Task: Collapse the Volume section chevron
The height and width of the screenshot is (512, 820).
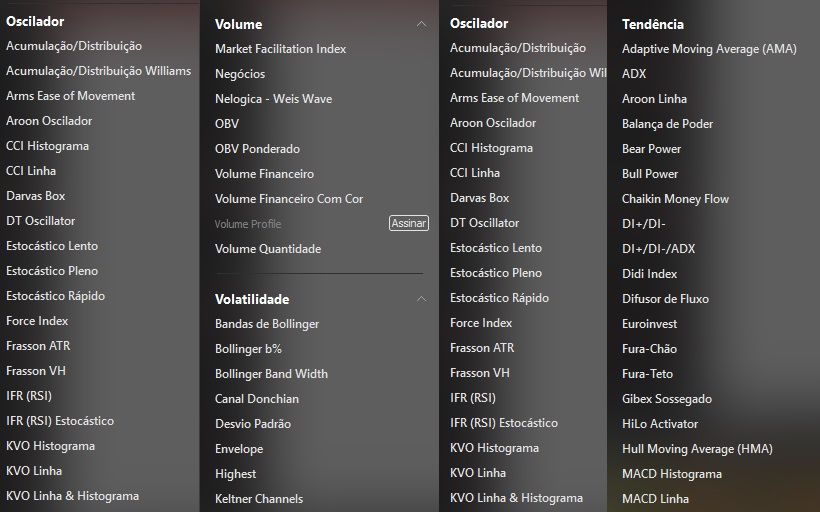Action: [x=421, y=24]
